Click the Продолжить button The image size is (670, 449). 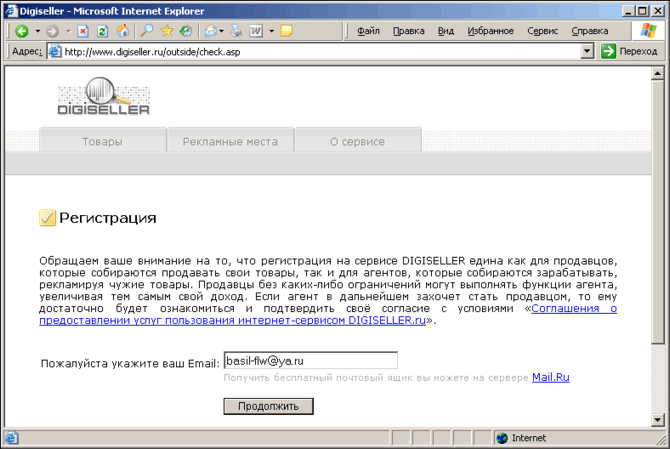[268, 406]
